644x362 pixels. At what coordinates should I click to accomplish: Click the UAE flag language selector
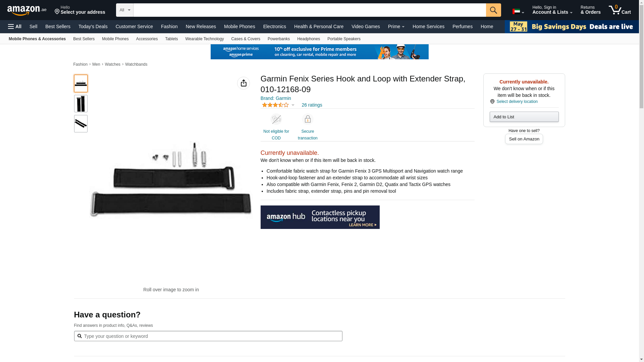tap(518, 12)
